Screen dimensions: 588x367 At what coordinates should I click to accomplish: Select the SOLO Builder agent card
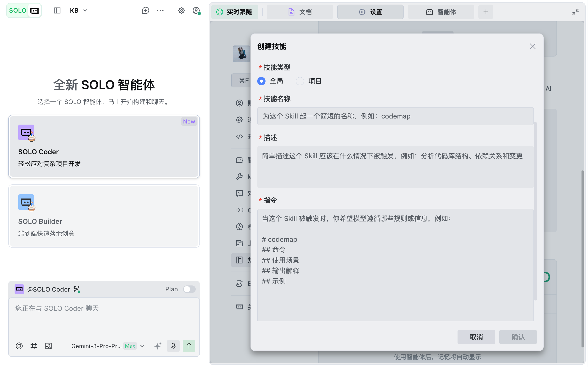(104, 216)
